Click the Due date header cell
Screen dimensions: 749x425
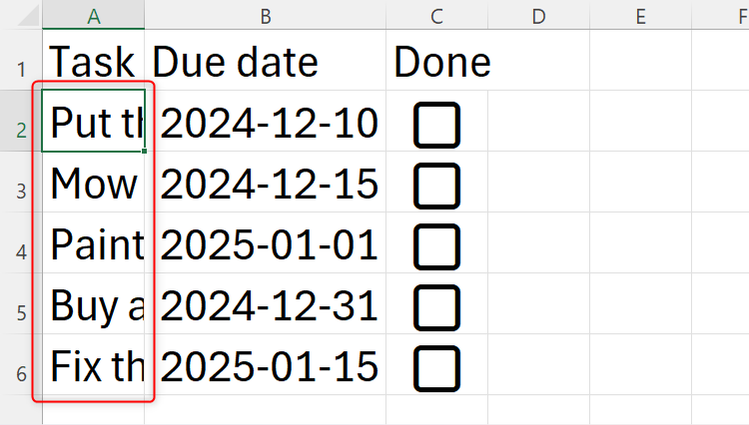coord(265,63)
